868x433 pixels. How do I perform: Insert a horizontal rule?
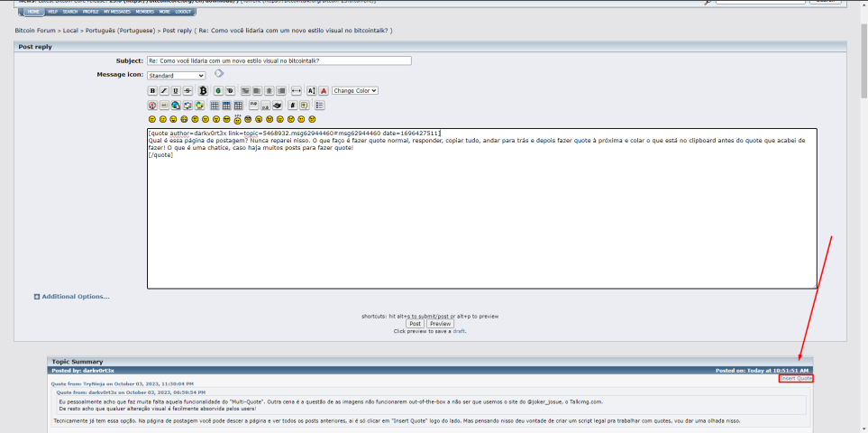297,91
